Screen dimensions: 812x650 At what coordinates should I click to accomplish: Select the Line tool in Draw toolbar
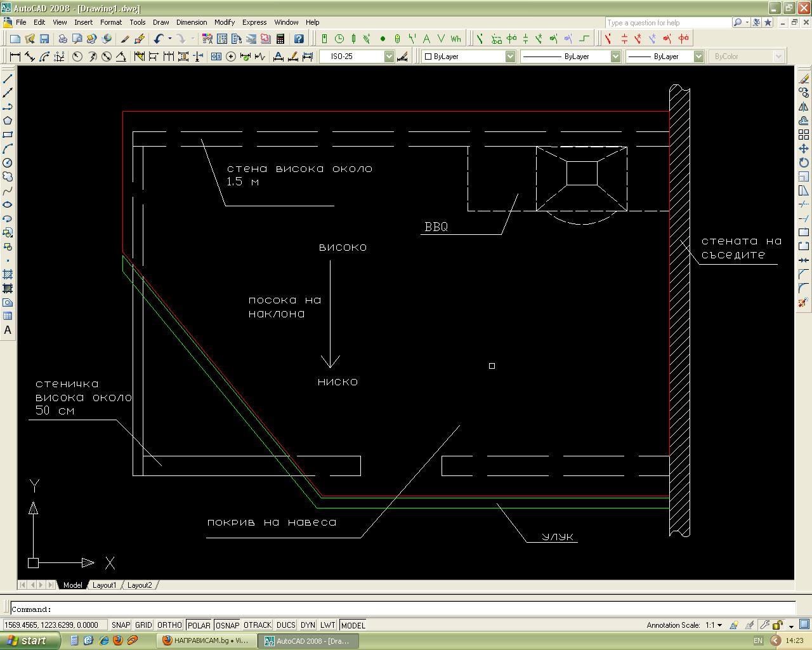point(8,79)
